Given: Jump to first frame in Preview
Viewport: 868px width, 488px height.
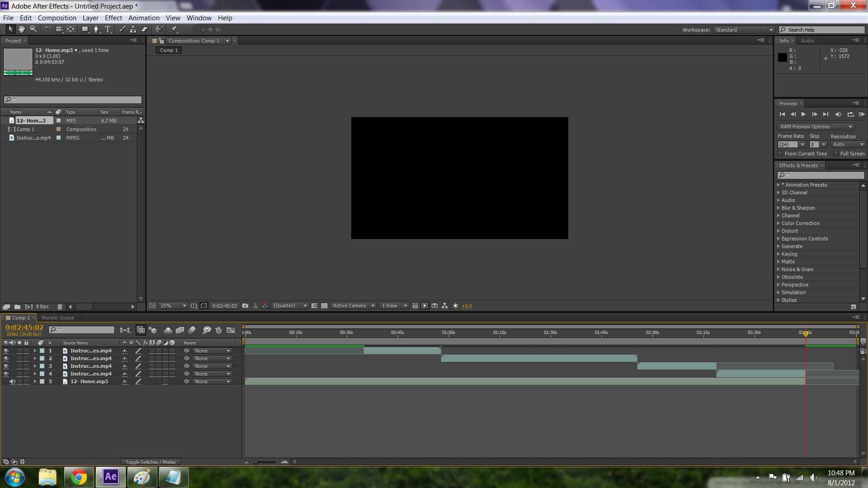Looking at the screenshot, I should (x=782, y=114).
